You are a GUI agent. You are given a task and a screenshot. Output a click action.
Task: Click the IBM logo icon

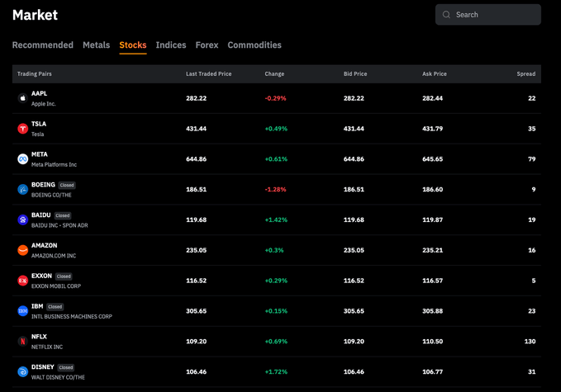pyautogui.click(x=23, y=311)
